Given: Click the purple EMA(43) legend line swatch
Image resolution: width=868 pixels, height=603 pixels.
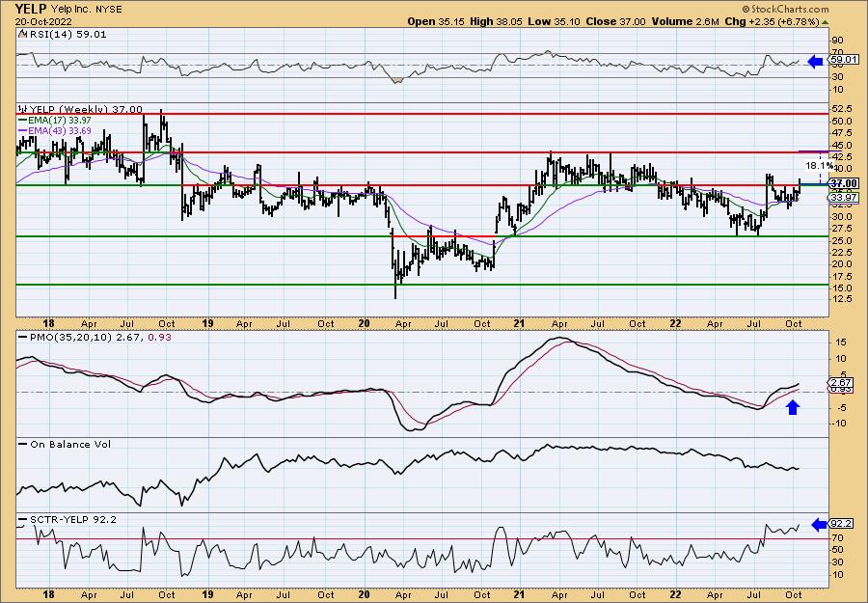Looking at the screenshot, I should point(22,130).
